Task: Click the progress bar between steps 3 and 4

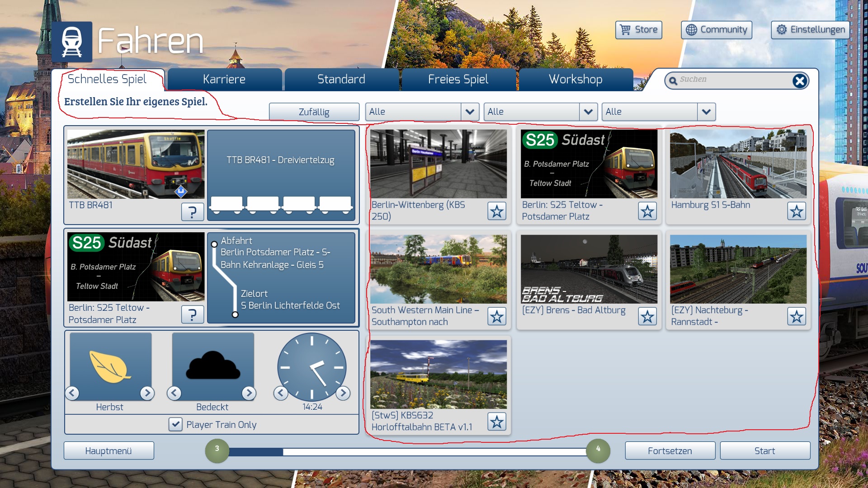Action: click(407, 451)
